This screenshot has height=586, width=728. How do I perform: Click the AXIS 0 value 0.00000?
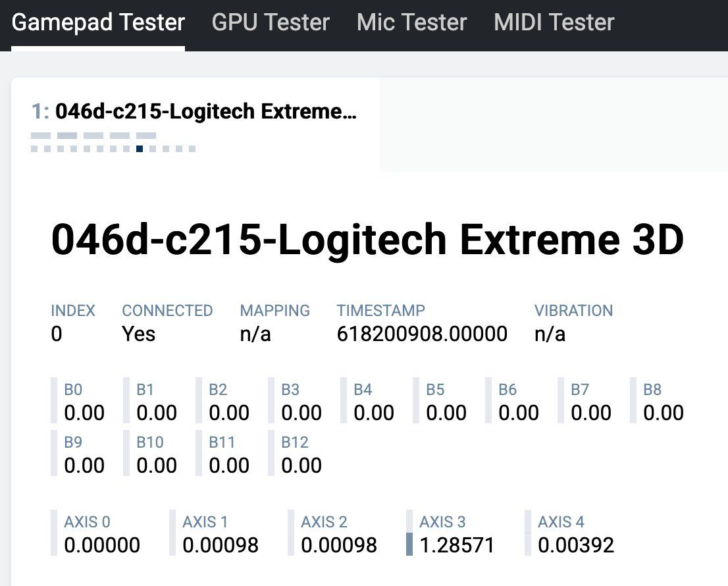click(x=102, y=545)
